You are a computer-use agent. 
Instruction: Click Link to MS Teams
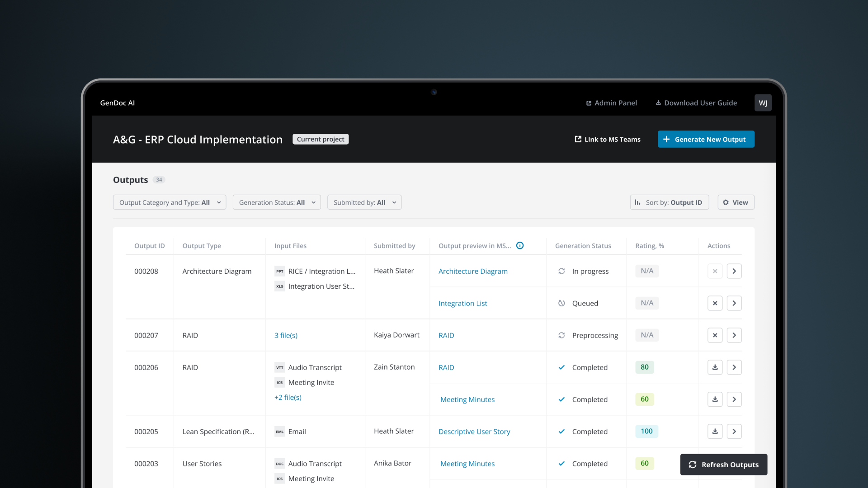607,139
